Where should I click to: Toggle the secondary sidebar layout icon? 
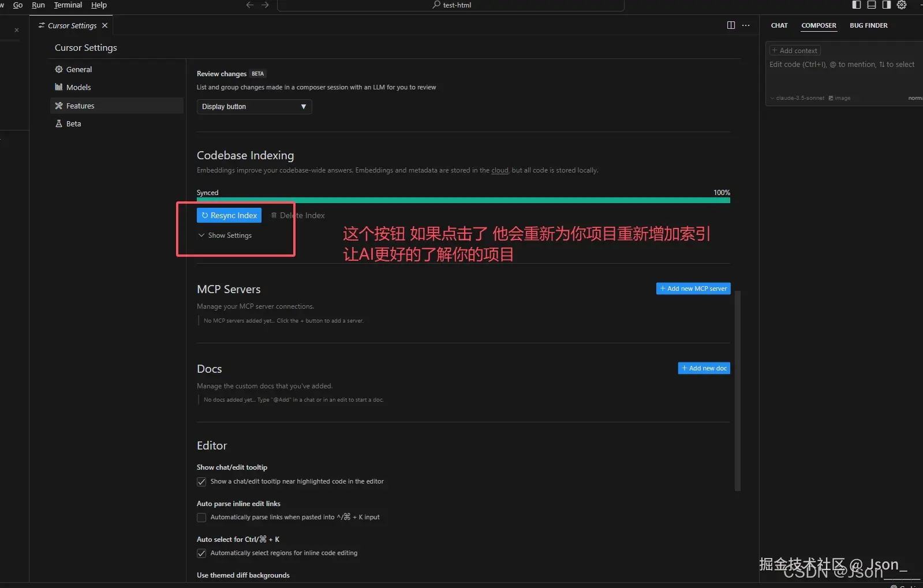[x=887, y=5]
